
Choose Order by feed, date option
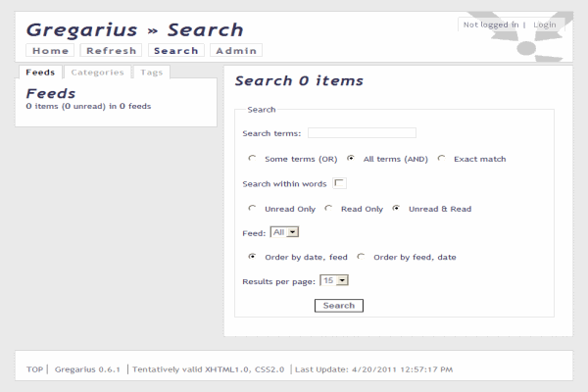click(x=362, y=257)
